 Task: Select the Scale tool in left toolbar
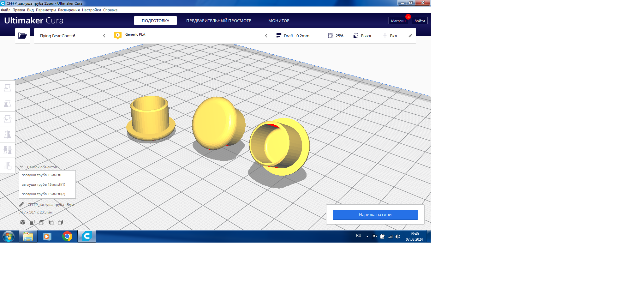pyautogui.click(x=8, y=104)
